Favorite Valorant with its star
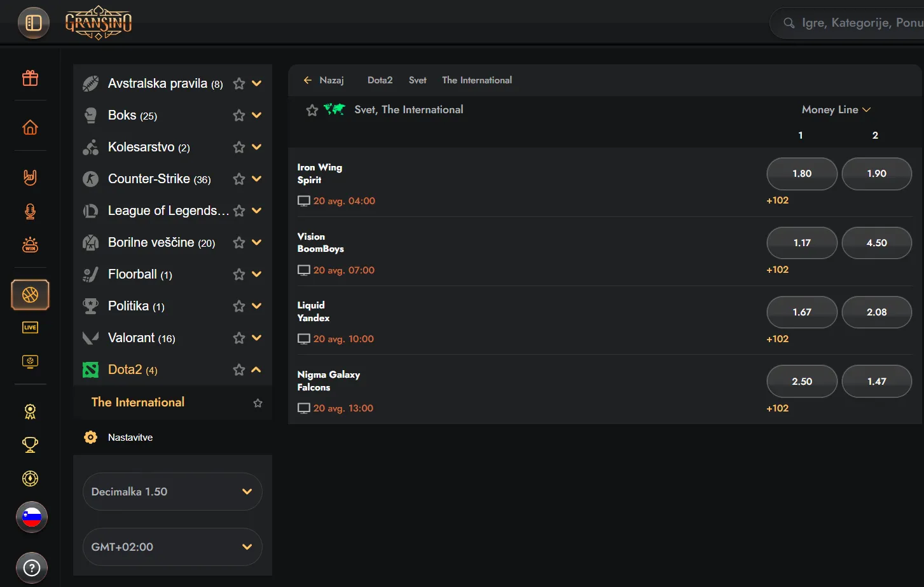The width and height of the screenshot is (924, 587). [x=239, y=338]
